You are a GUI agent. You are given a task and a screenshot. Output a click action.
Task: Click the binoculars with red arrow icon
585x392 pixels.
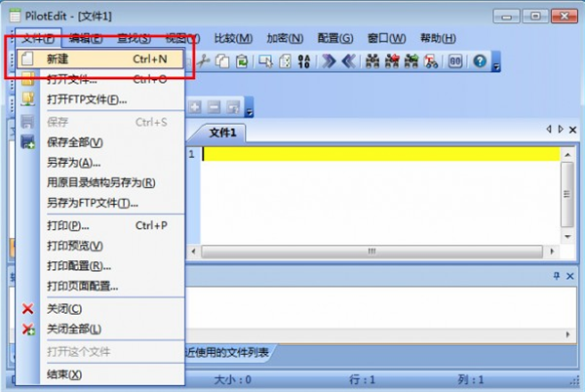pyautogui.click(x=392, y=60)
